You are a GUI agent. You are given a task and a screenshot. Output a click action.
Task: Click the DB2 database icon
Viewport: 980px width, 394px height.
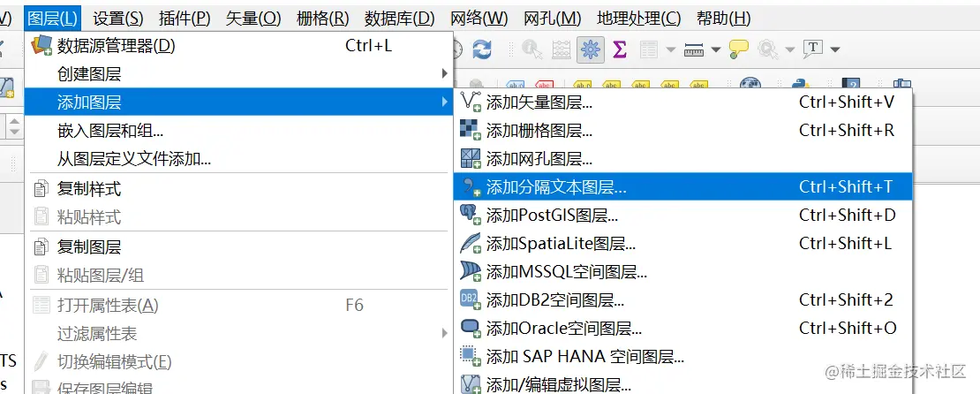471,299
